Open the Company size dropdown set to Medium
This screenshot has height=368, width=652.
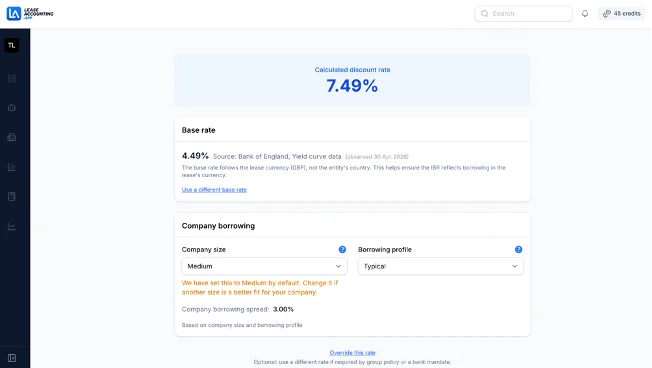264,266
